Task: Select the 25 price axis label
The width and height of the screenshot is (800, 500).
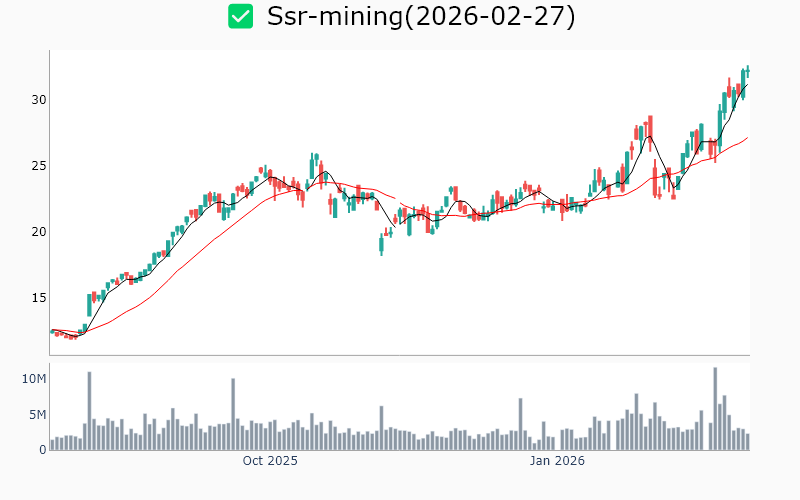Action: [x=39, y=166]
